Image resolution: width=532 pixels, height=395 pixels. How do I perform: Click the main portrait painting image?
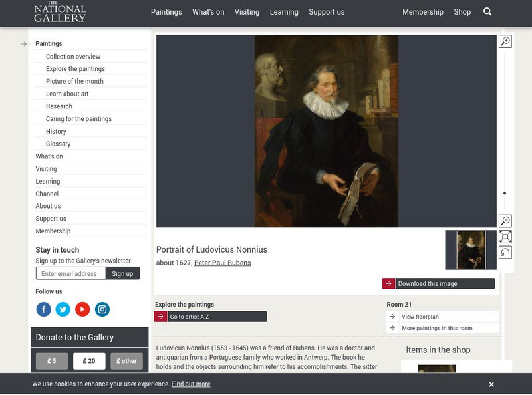327,131
